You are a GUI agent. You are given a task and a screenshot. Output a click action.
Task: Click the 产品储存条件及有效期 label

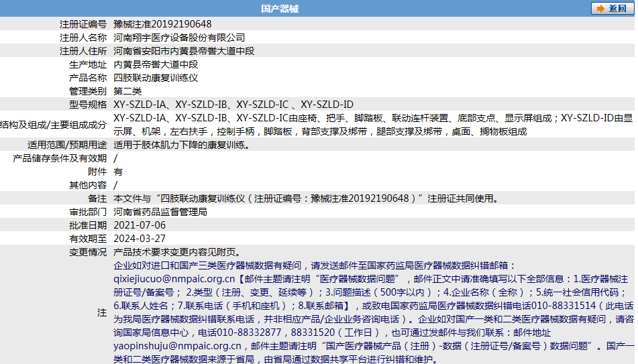(x=60, y=159)
